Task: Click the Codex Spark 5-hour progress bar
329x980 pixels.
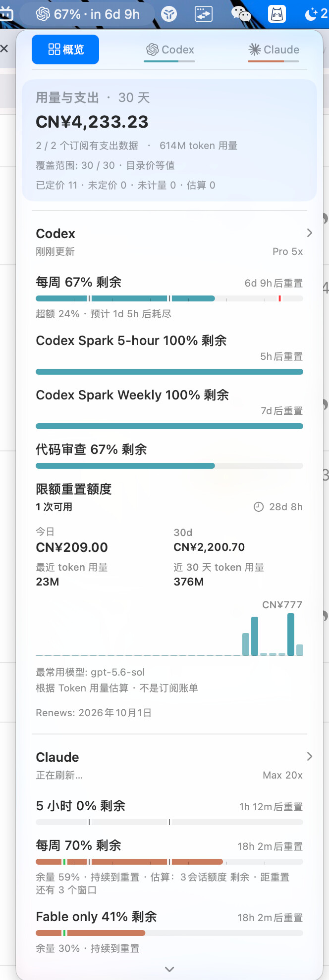Action: point(169,372)
